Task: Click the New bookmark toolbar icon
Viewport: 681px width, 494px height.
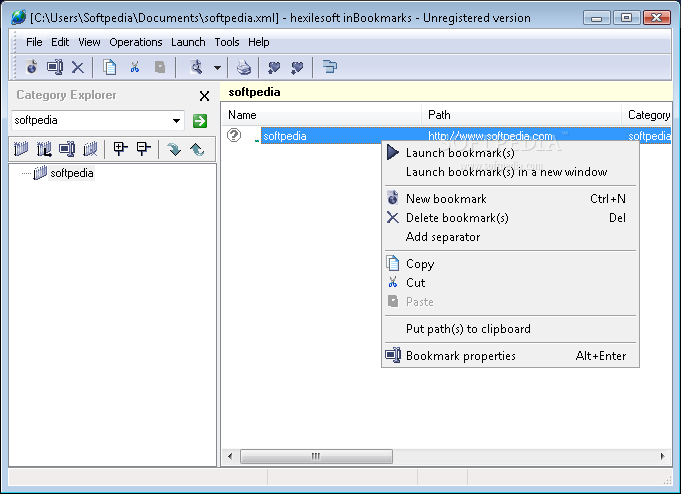Action: coord(32,67)
